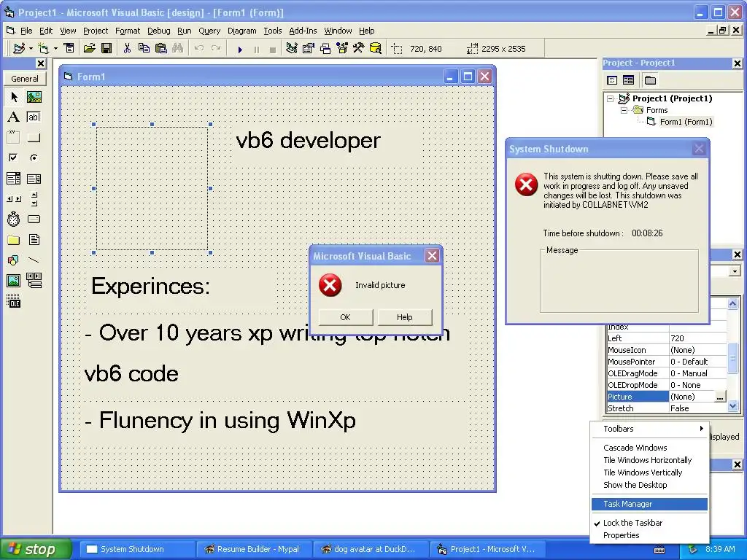This screenshot has height=560, width=747.
Task: Select the DirListBox folder tool
Action: [14, 239]
